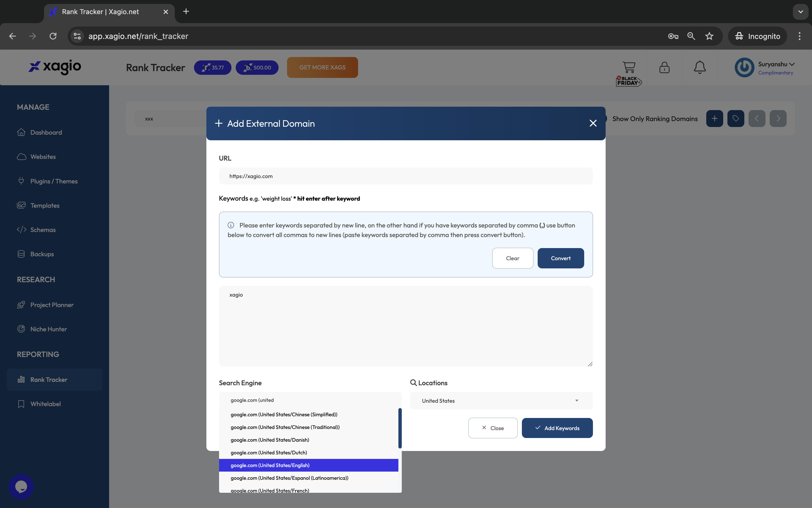
Task: Open Backups in the sidebar
Action: 35,254
